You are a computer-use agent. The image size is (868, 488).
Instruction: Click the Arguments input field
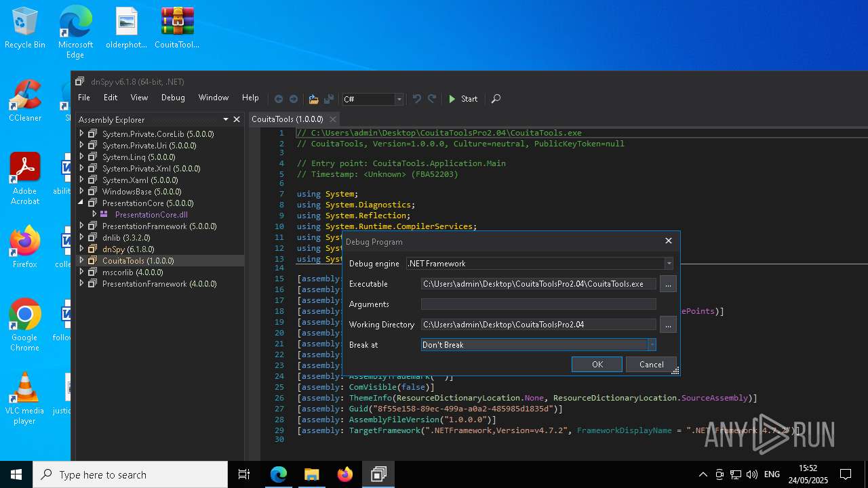[538, 304]
